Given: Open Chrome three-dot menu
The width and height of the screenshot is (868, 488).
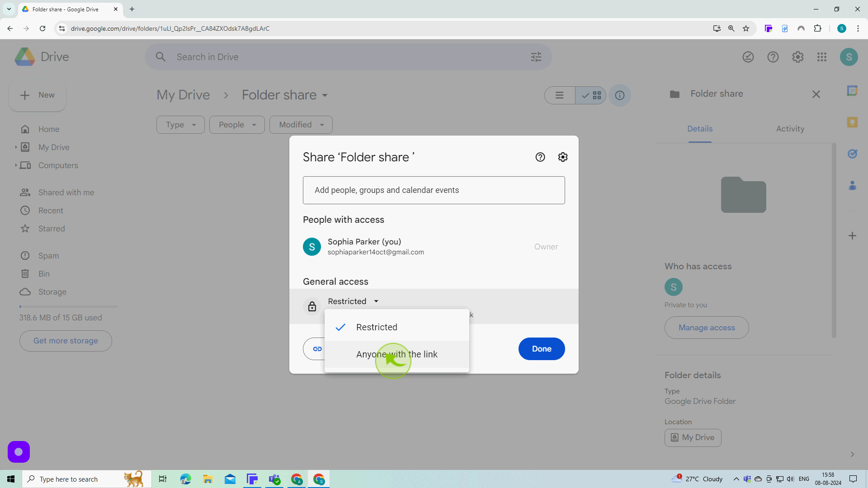Looking at the screenshot, I should (x=858, y=28).
